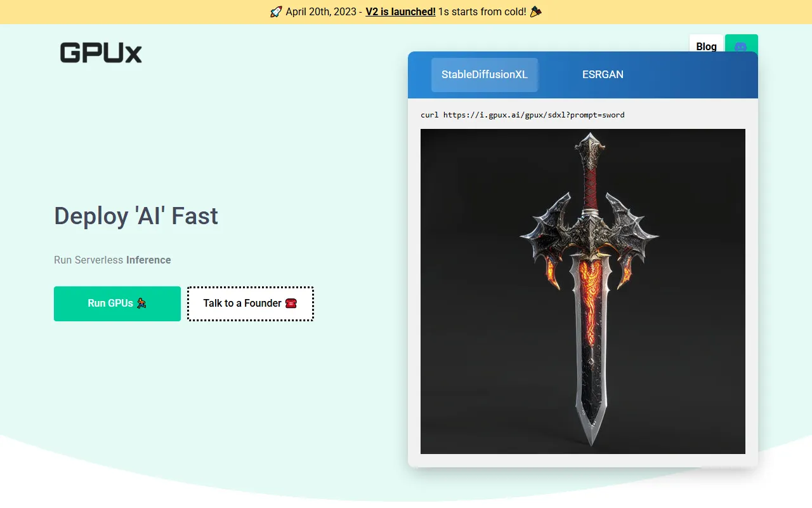Click the Run GPUs button

click(x=117, y=304)
